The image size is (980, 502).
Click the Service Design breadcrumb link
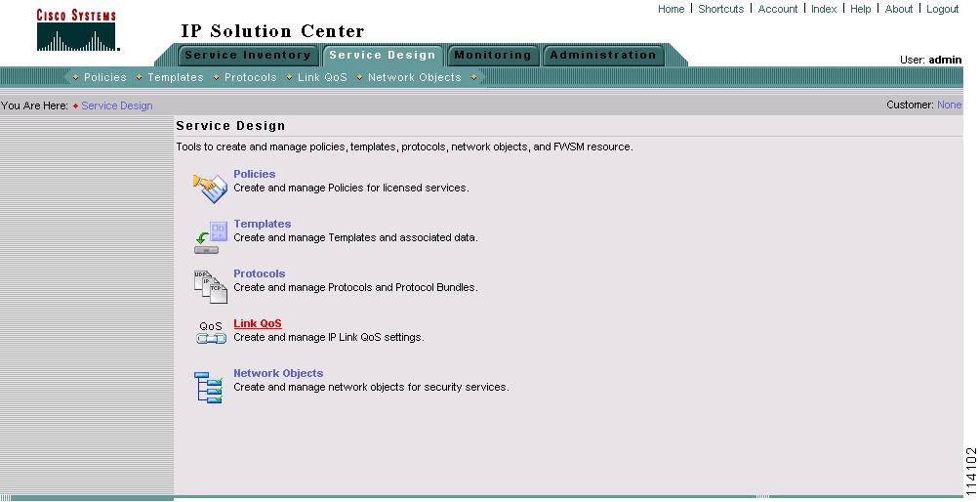[x=117, y=105]
